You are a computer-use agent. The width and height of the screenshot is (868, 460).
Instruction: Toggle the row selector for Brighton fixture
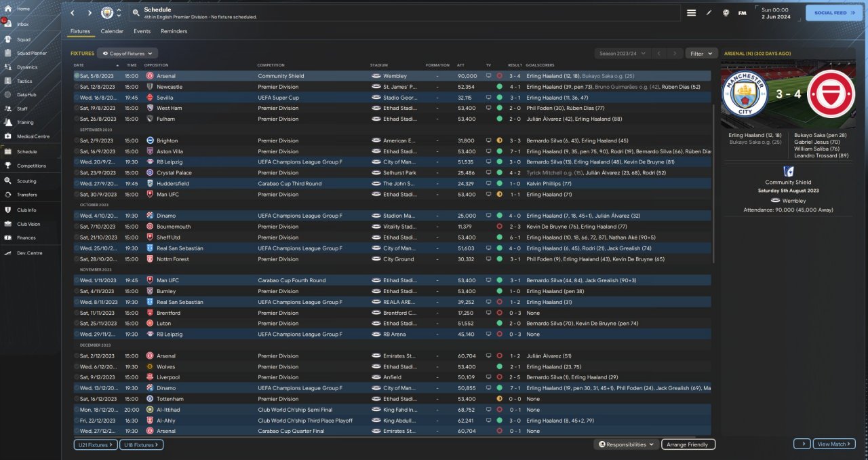pyautogui.click(x=77, y=140)
